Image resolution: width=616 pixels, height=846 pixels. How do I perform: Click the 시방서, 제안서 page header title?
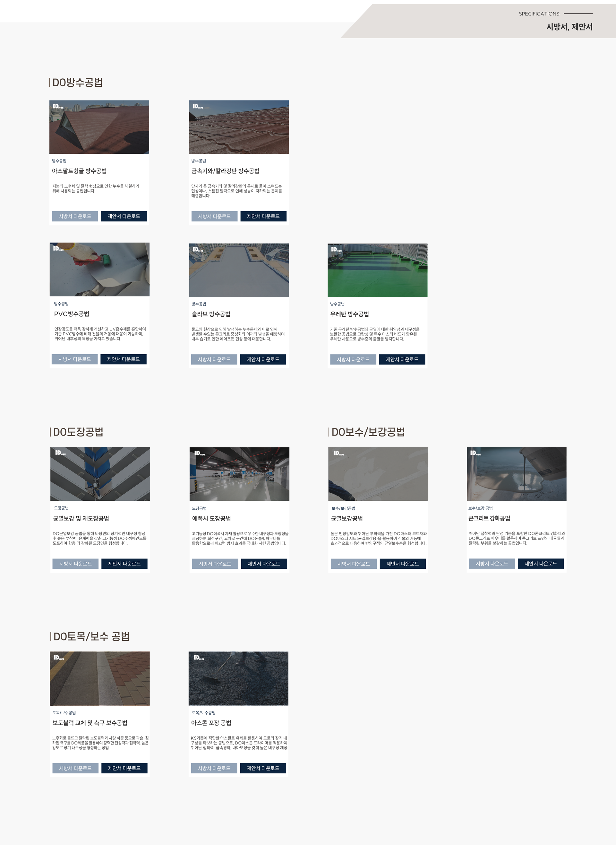569,27
